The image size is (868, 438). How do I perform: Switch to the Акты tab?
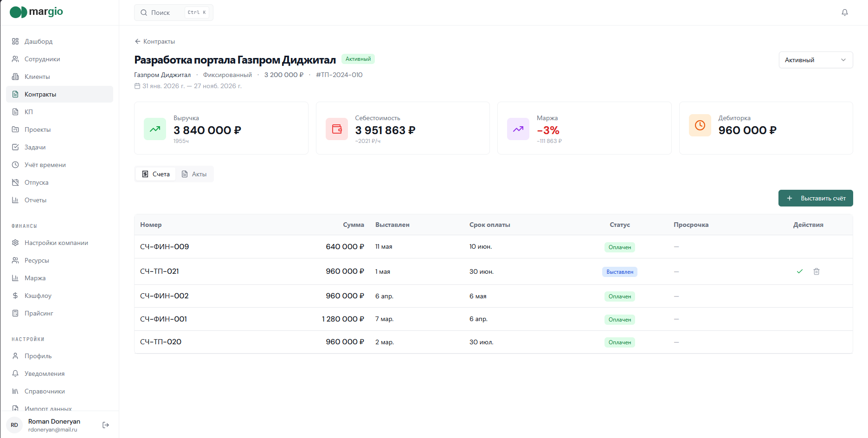(194, 174)
